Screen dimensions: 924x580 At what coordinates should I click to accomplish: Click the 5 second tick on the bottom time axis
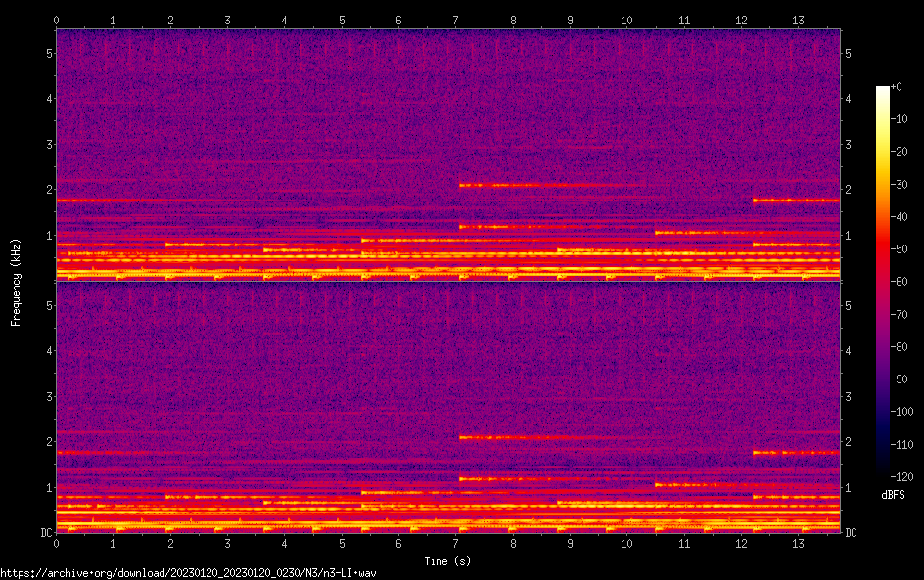tap(342, 542)
